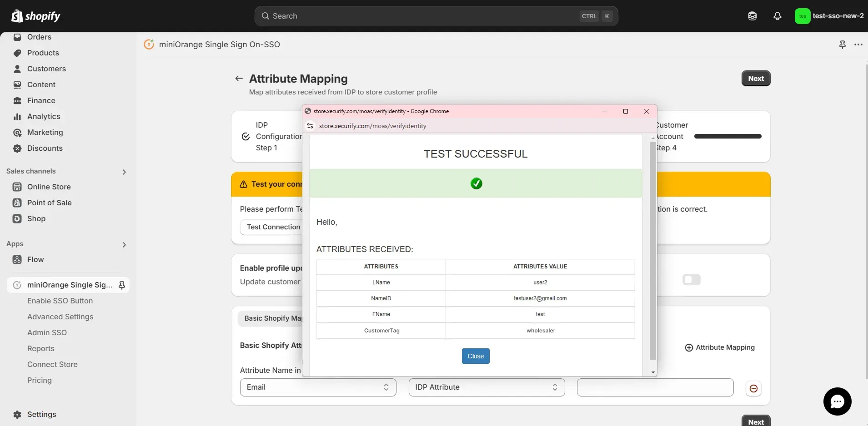The width and height of the screenshot is (868, 426).
Task: Click the site info icon in popup
Action: [310, 126]
